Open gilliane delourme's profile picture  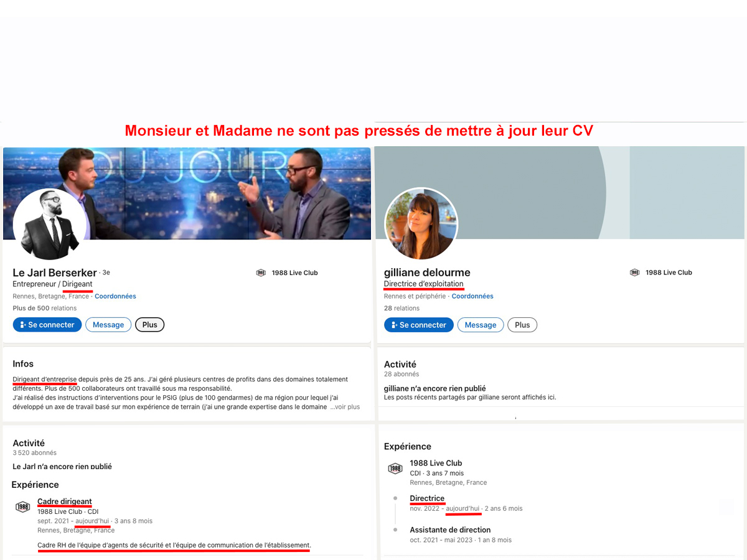(x=421, y=224)
